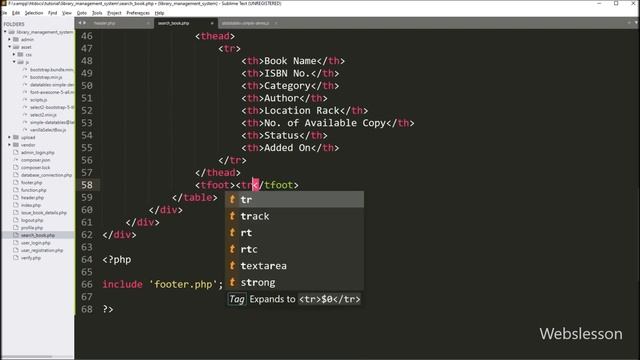640x360 pixels.
Task: Open the Edit menu
Action: click(16, 13)
